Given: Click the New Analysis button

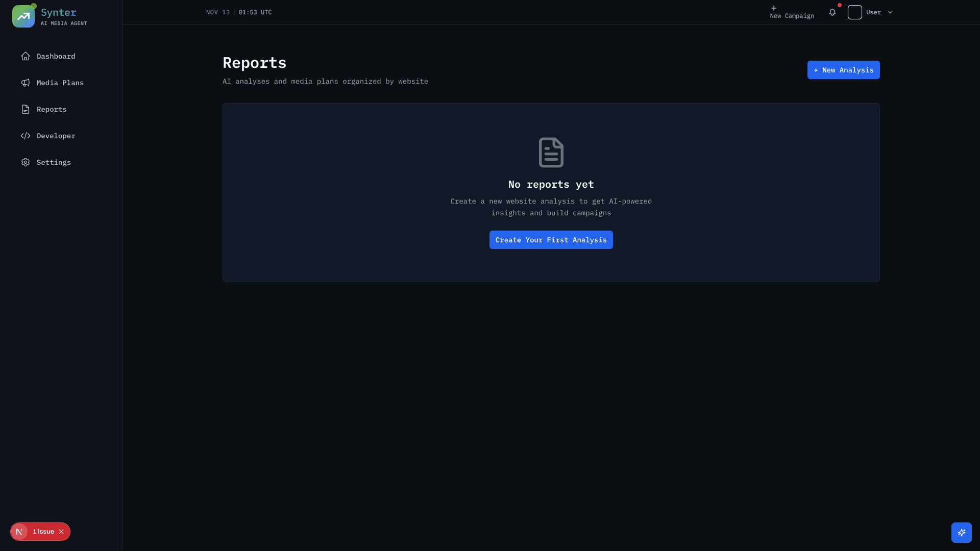Looking at the screenshot, I should [x=843, y=70].
